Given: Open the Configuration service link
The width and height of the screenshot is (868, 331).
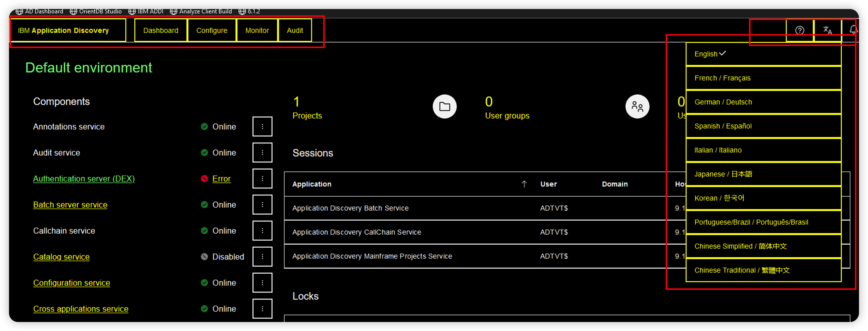Looking at the screenshot, I should (71, 282).
